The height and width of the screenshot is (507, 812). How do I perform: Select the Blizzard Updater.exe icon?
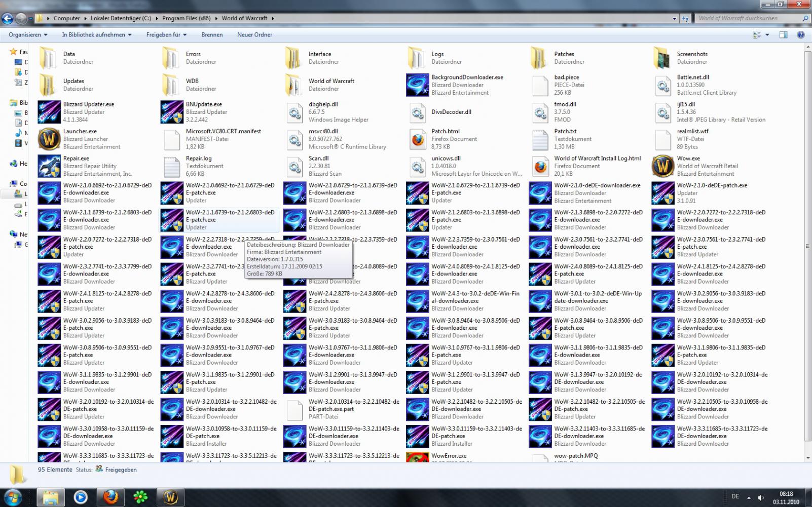click(x=49, y=112)
